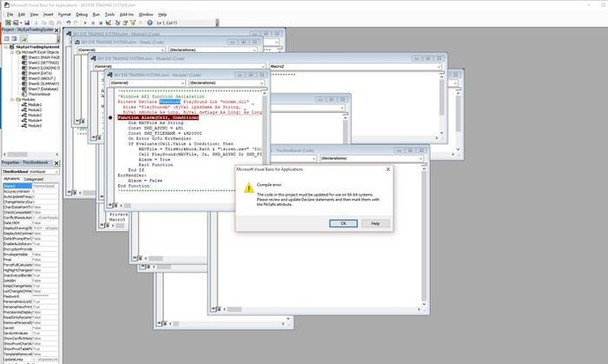608x364 pixels.
Task: Select Sheet6 (SUMMARY) in project tree
Action: pos(41,84)
